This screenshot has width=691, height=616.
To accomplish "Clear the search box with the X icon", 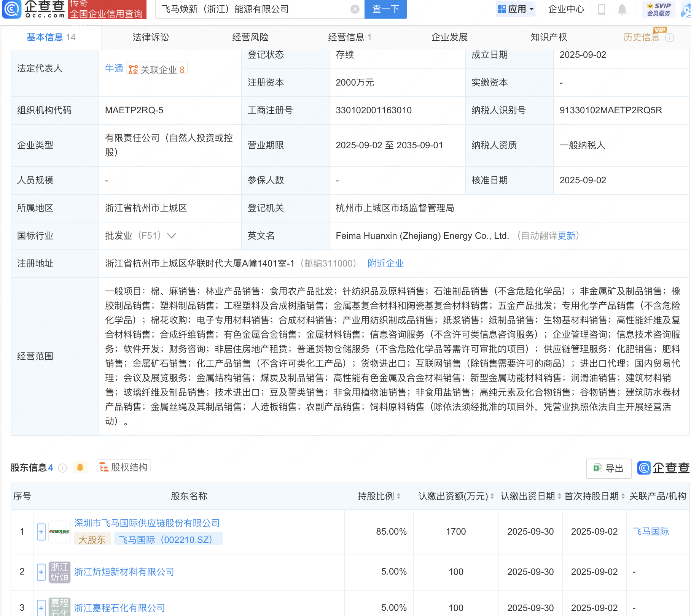I will (355, 9).
